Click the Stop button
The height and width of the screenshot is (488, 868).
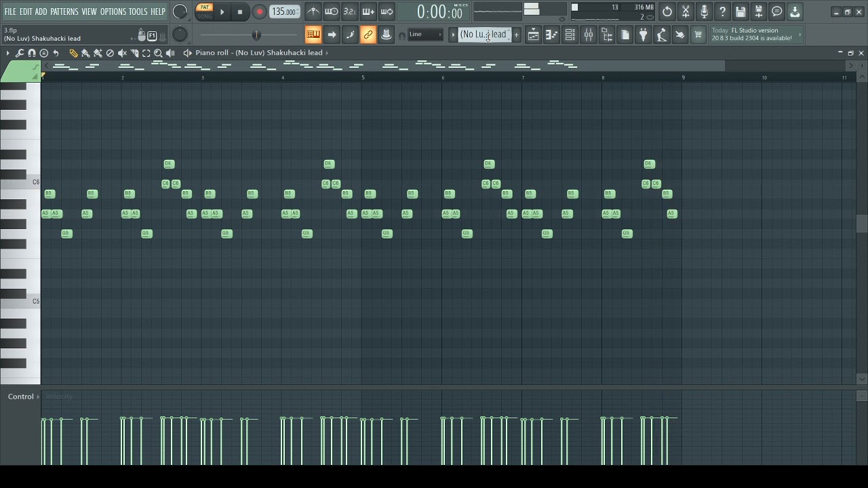click(240, 12)
